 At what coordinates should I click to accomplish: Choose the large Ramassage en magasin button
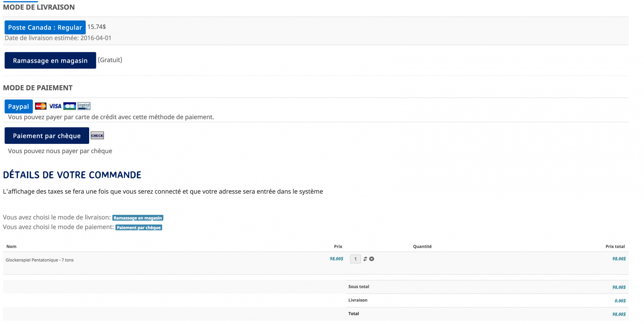pyautogui.click(x=50, y=60)
